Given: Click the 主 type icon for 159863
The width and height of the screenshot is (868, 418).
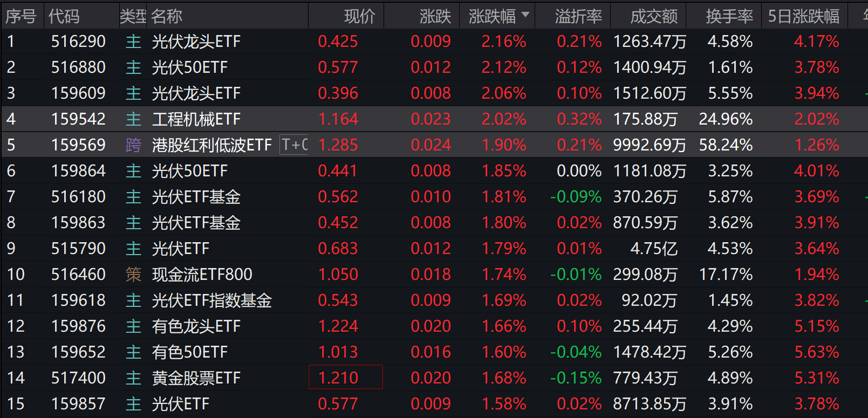Looking at the screenshot, I should (133, 223).
